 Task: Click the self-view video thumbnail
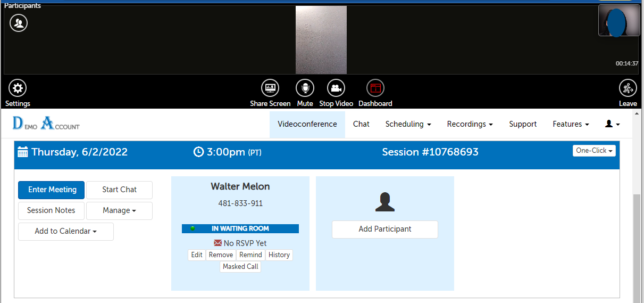618,21
